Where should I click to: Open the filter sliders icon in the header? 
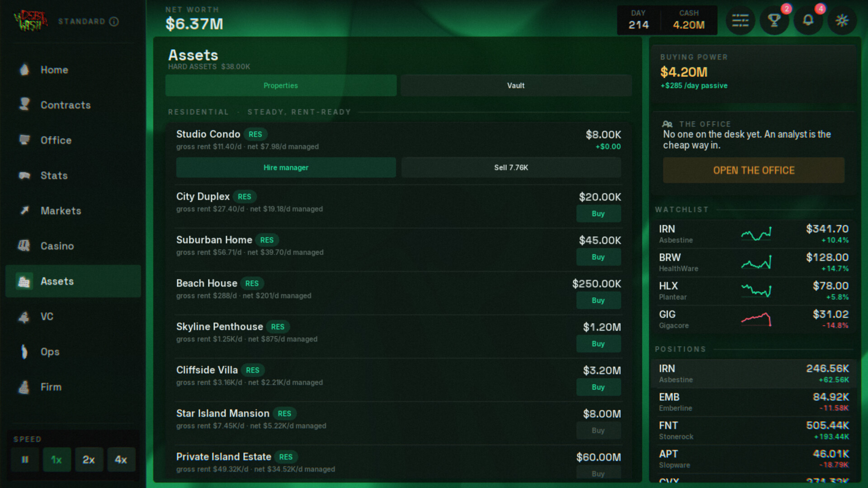[741, 20]
